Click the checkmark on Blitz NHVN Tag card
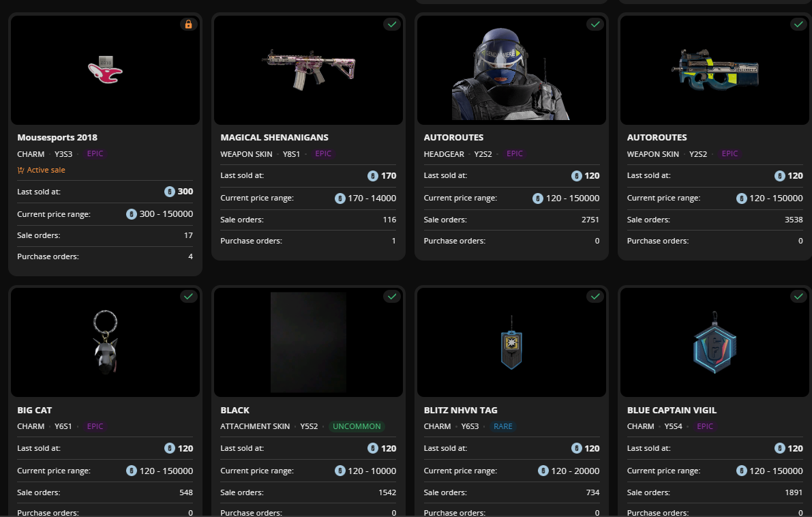 [595, 297]
